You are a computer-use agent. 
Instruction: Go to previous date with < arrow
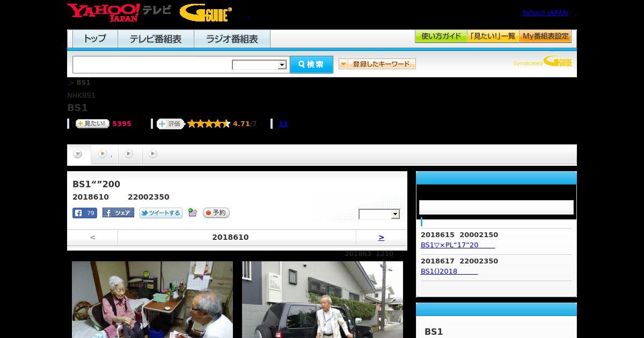point(93,237)
